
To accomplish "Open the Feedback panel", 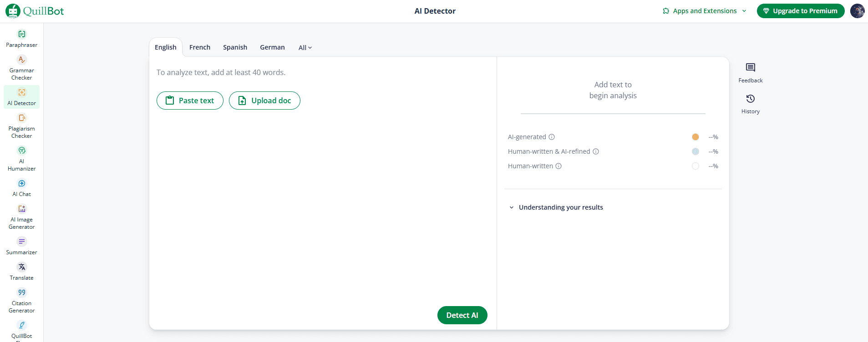I will (750, 73).
